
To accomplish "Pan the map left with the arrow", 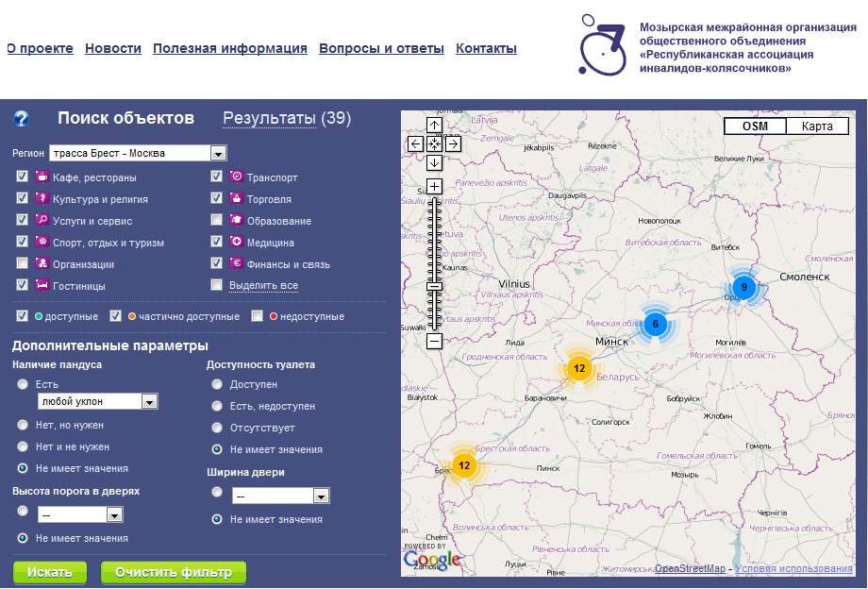I will click(415, 143).
